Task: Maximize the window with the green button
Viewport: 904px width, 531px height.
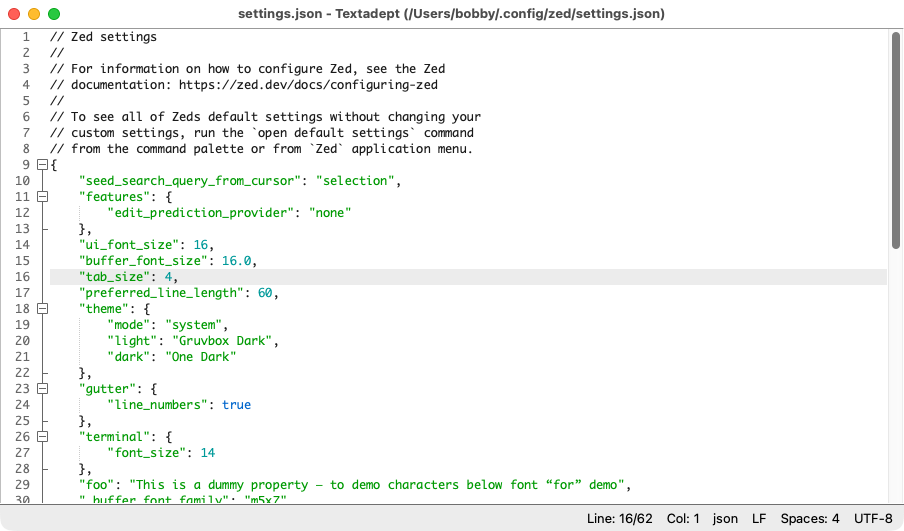Action: [54, 14]
